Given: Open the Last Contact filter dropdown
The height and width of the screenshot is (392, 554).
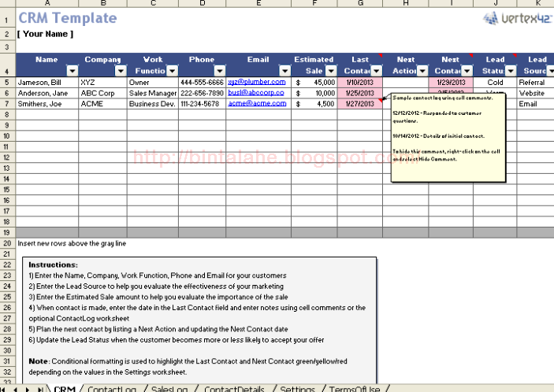Looking at the screenshot, I should click(376, 71).
